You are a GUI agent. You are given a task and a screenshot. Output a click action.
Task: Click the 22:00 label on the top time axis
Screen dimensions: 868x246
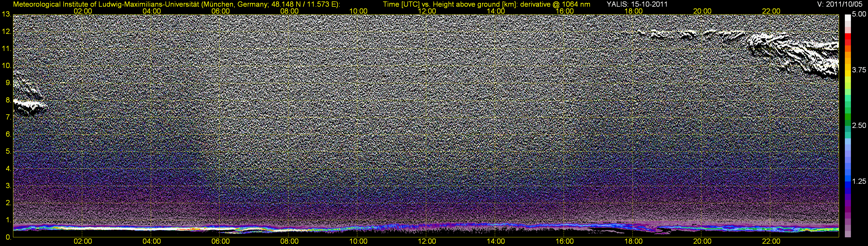click(x=771, y=11)
